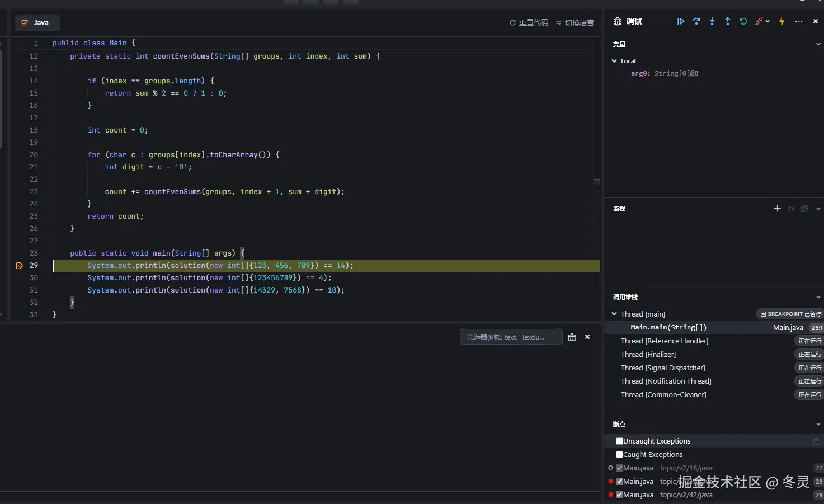Click the console filter input field
Screen dimensions: 824x504
pyautogui.click(x=511, y=337)
